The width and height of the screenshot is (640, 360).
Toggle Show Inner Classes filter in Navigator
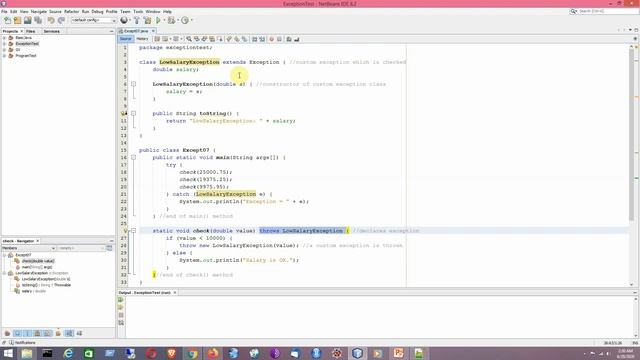pyautogui.click(x=48, y=333)
